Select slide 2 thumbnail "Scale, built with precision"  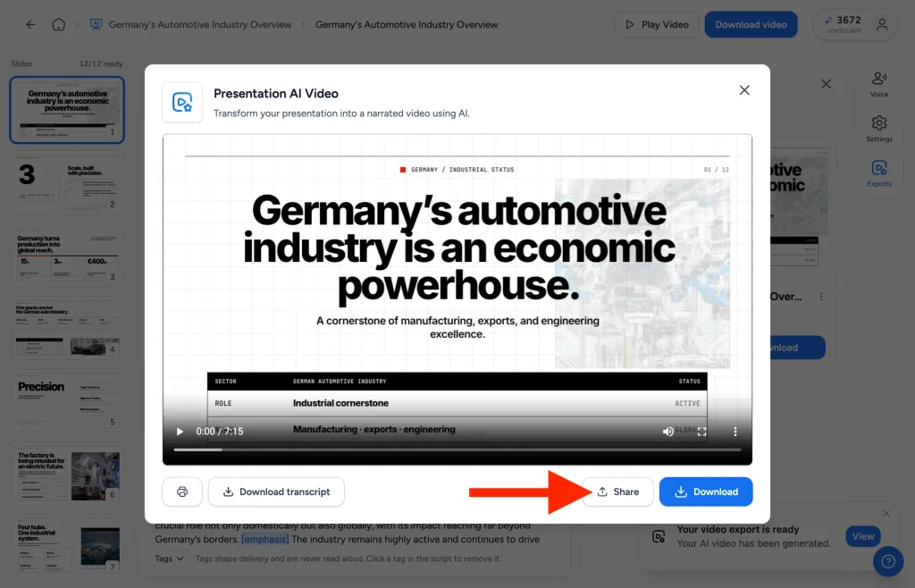click(67, 182)
